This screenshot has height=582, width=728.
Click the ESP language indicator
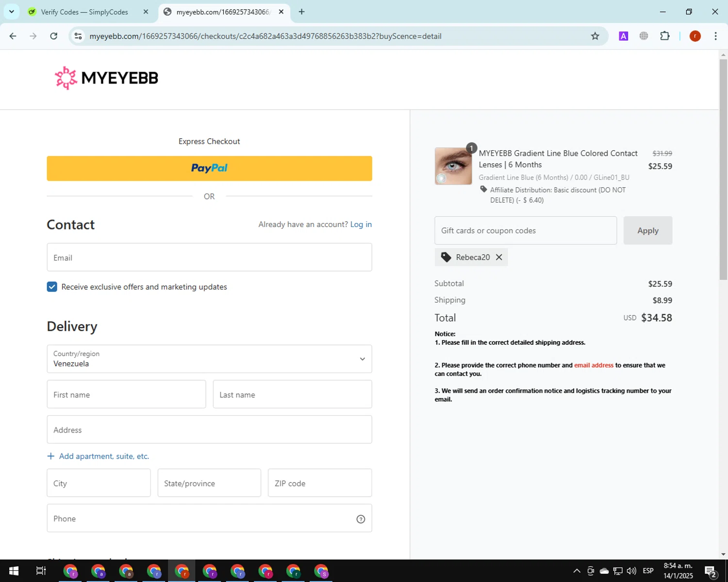pyautogui.click(x=648, y=571)
